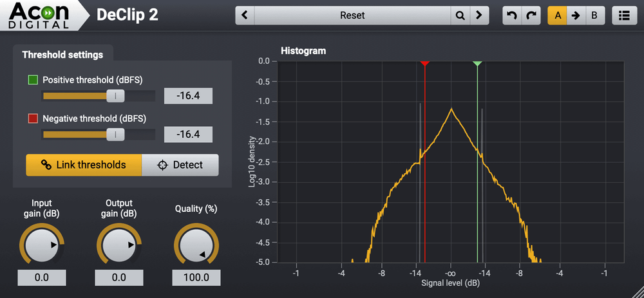Switch to the B comparison setting

point(594,15)
